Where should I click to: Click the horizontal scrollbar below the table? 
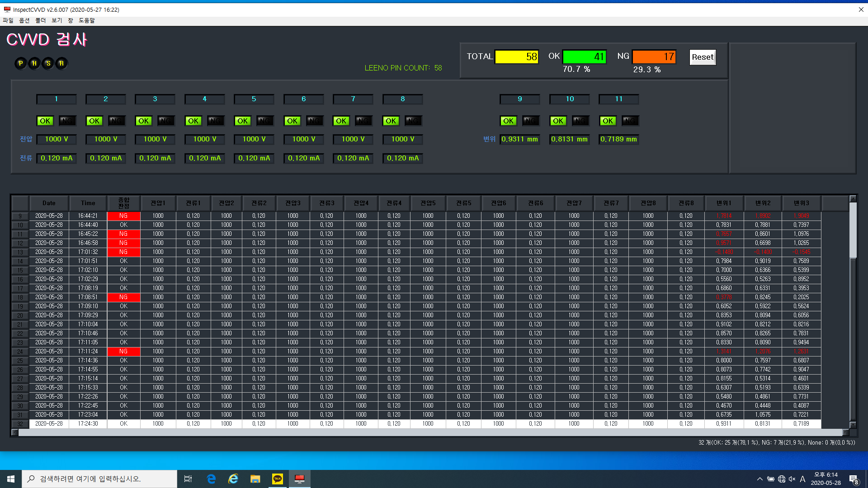click(429, 432)
